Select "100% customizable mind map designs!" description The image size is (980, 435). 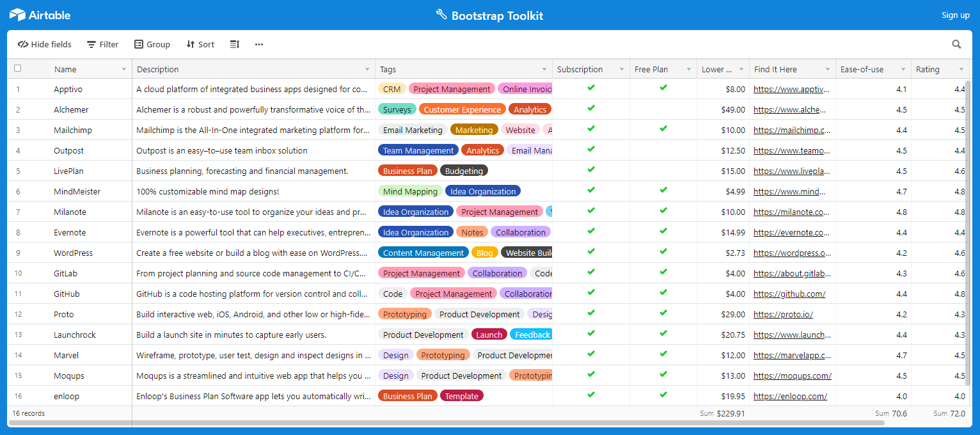(x=253, y=191)
